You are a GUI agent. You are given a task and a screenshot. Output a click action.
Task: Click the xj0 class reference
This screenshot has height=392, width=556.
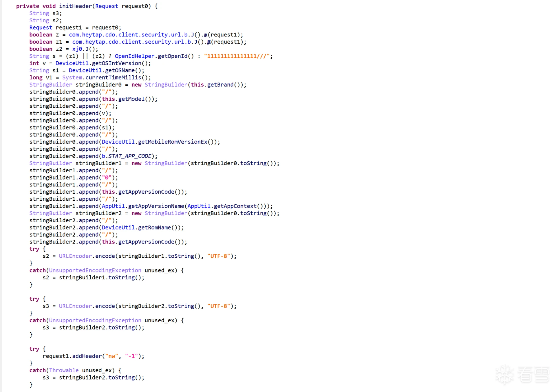[x=77, y=49]
